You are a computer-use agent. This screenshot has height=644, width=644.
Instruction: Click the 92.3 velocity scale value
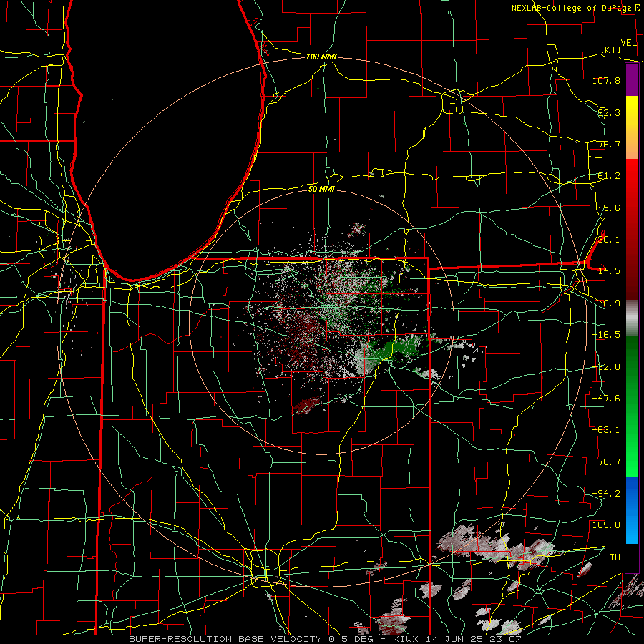pos(609,112)
